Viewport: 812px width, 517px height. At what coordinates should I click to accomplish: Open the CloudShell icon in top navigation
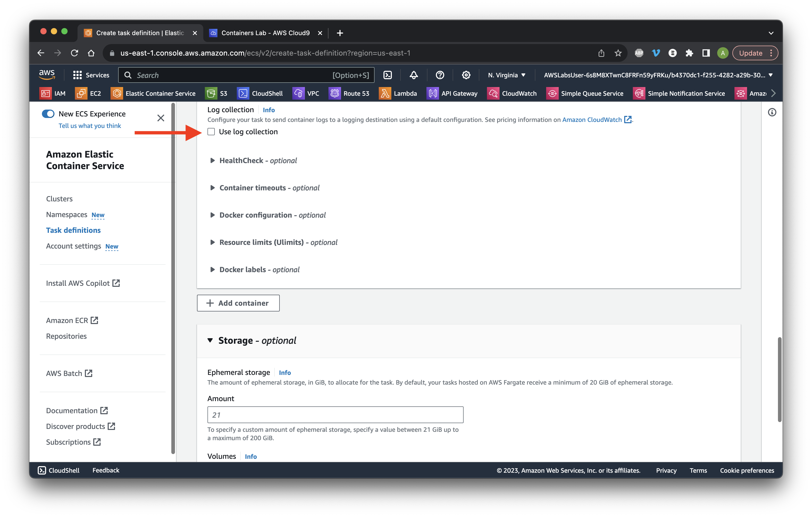click(x=388, y=75)
